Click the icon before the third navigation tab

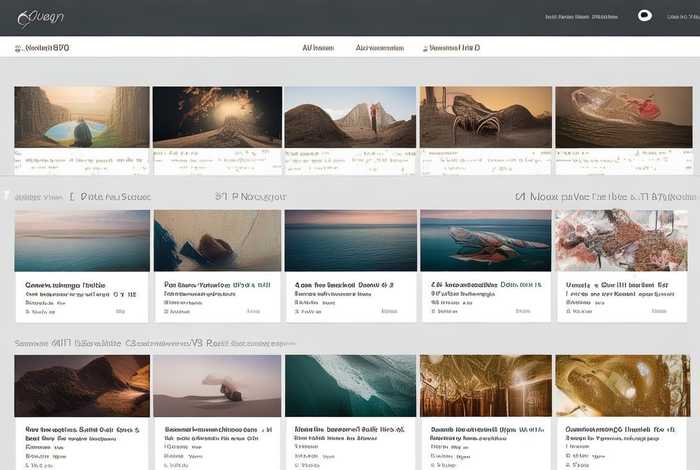click(424, 48)
